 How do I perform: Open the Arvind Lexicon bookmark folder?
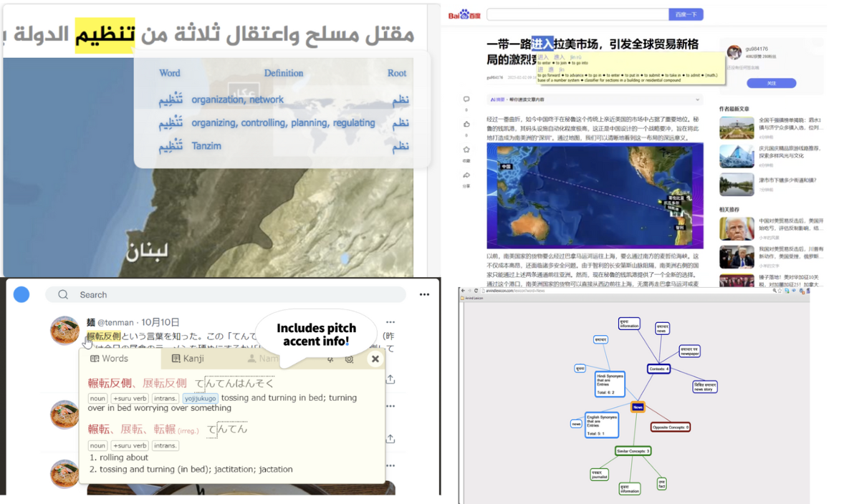[472, 297]
